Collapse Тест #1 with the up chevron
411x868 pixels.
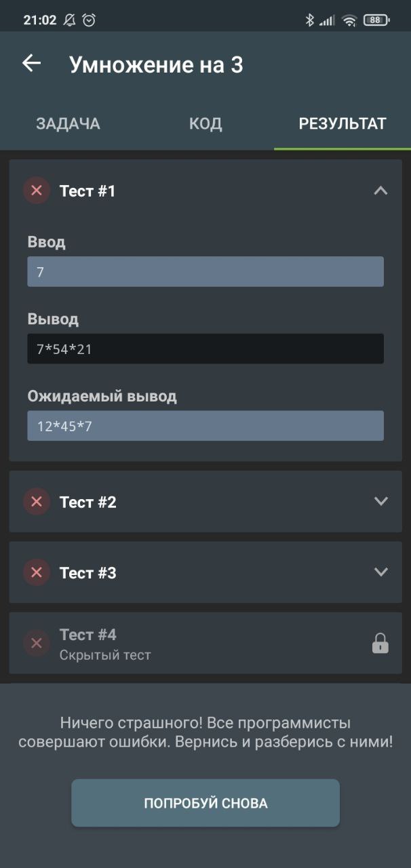[381, 191]
